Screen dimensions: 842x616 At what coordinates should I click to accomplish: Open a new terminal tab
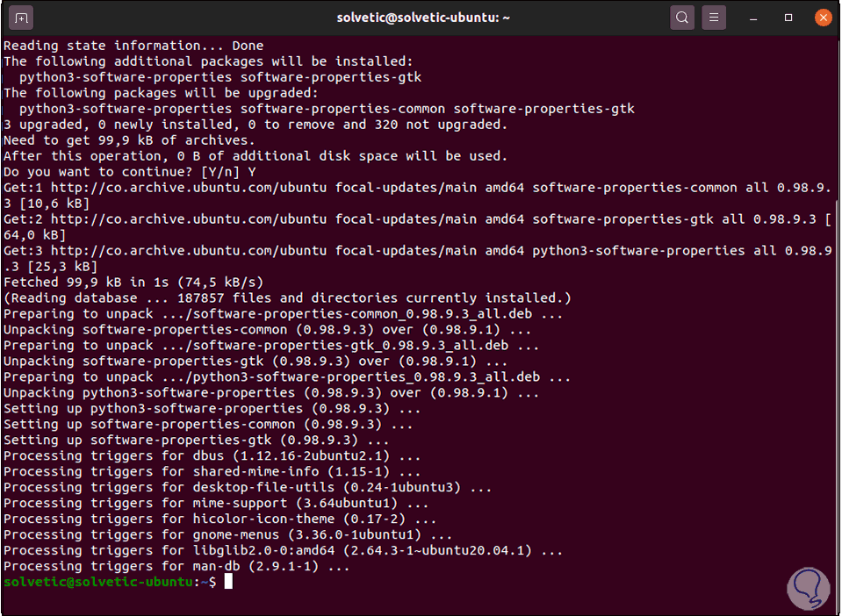(23, 17)
